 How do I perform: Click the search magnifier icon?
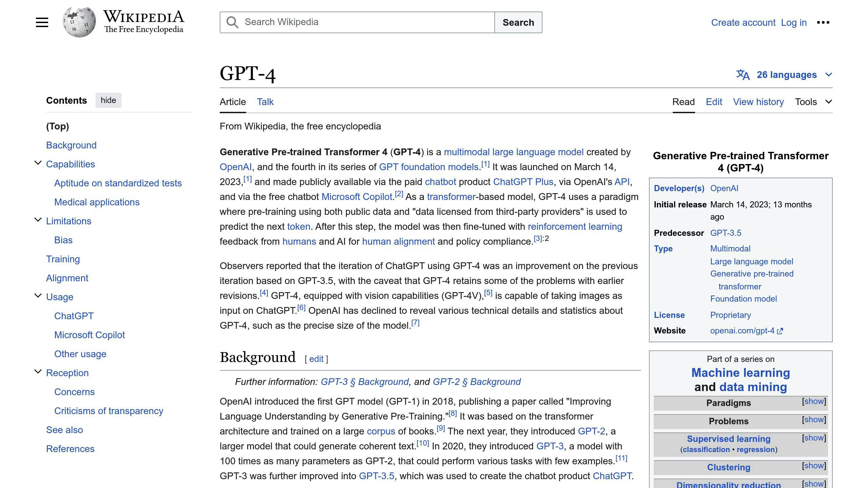[x=232, y=22]
